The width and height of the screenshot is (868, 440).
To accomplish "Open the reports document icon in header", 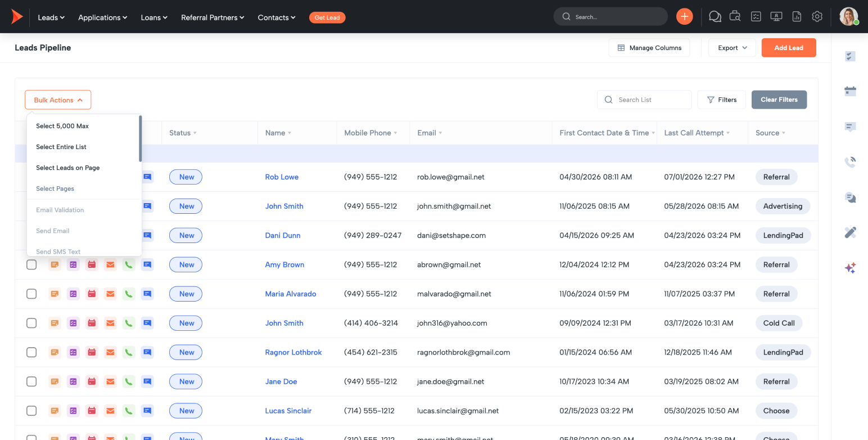I will point(797,17).
